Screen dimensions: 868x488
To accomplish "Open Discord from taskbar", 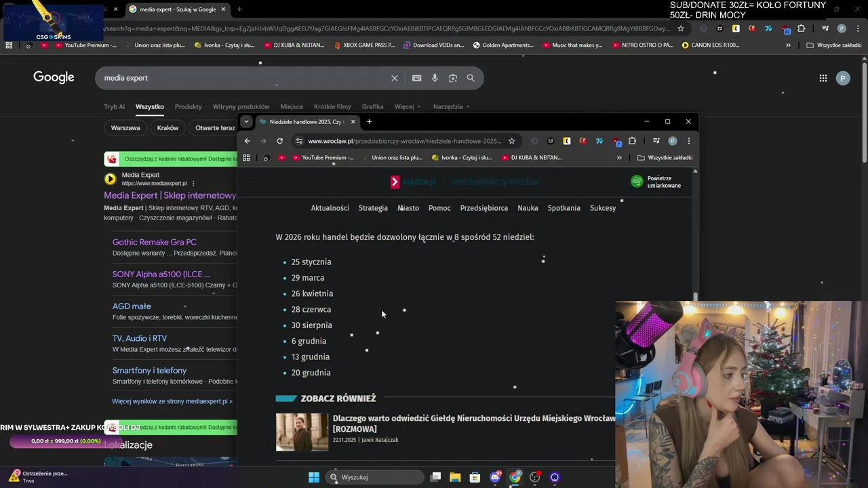I will point(495,477).
